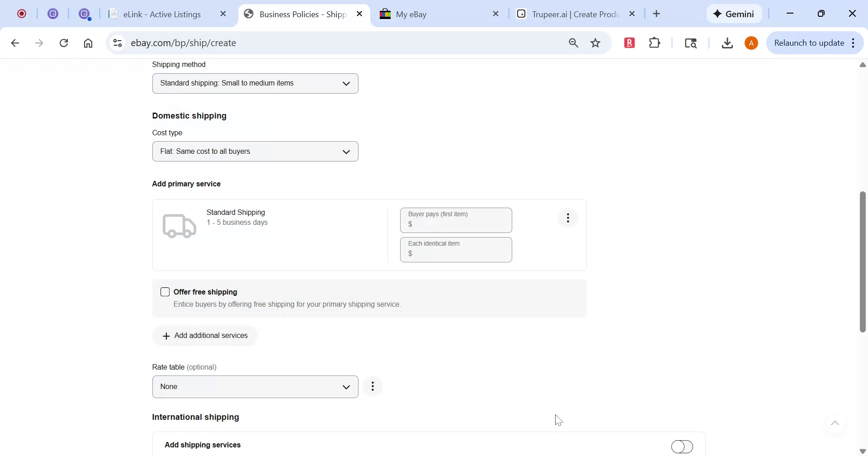Click the site information icon in address bar
Screen dimensions: 868x456
pyautogui.click(x=117, y=43)
